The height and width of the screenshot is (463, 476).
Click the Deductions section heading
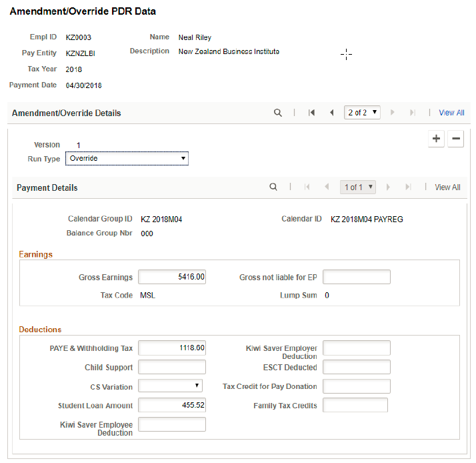(x=40, y=330)
